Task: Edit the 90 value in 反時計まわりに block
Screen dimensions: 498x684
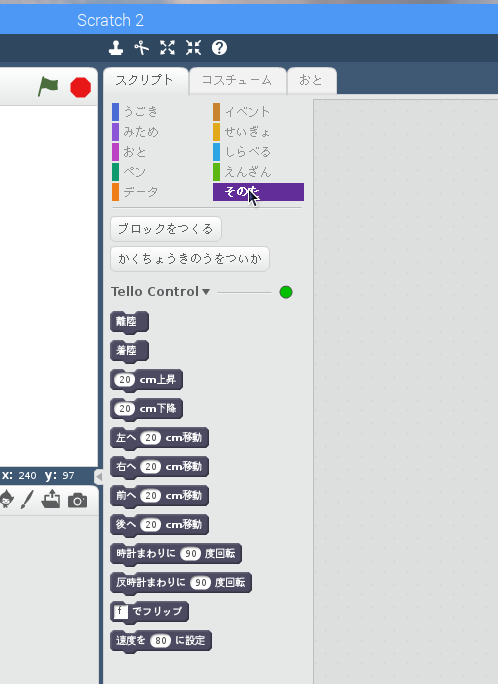Action: tap(201, 582)
